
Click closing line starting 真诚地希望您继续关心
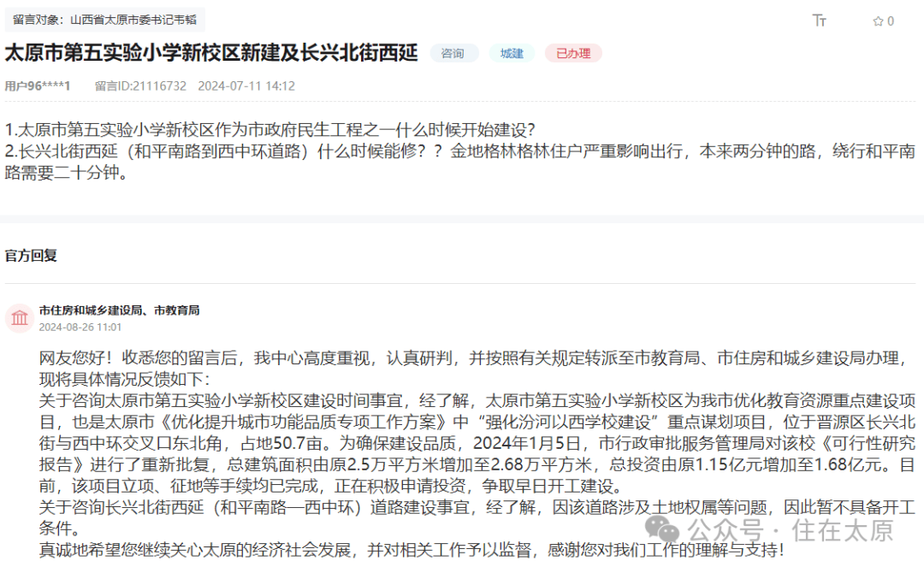point(412,550)
